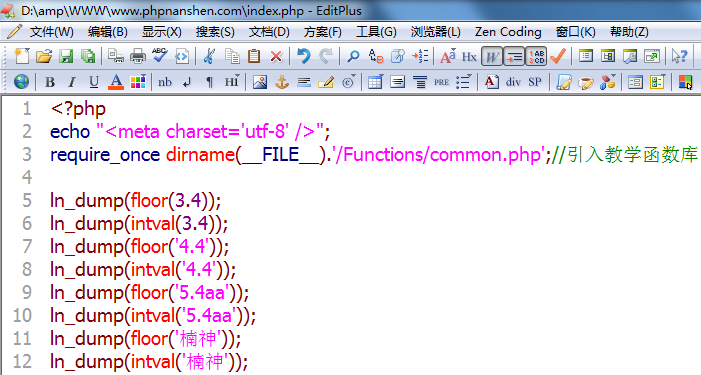Image resolution: width=701 pixels, height=375 pixels.
Task: Click line number 12 in the gutter
Action: click(x=22, y=362)
